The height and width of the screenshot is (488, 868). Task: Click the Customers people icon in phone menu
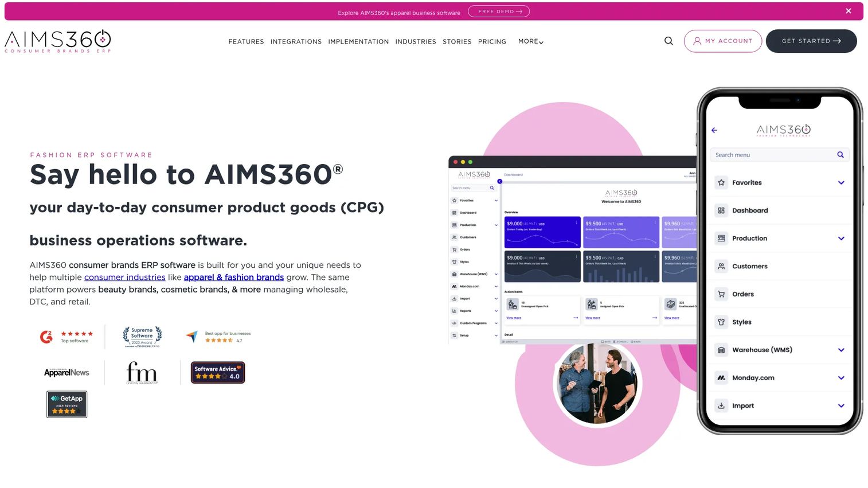(x=721, y=266)
